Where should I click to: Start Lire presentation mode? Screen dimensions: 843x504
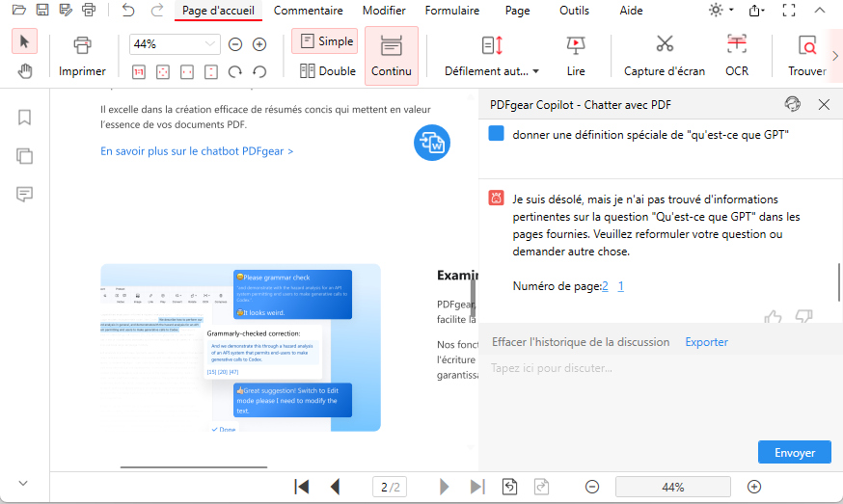576,56
